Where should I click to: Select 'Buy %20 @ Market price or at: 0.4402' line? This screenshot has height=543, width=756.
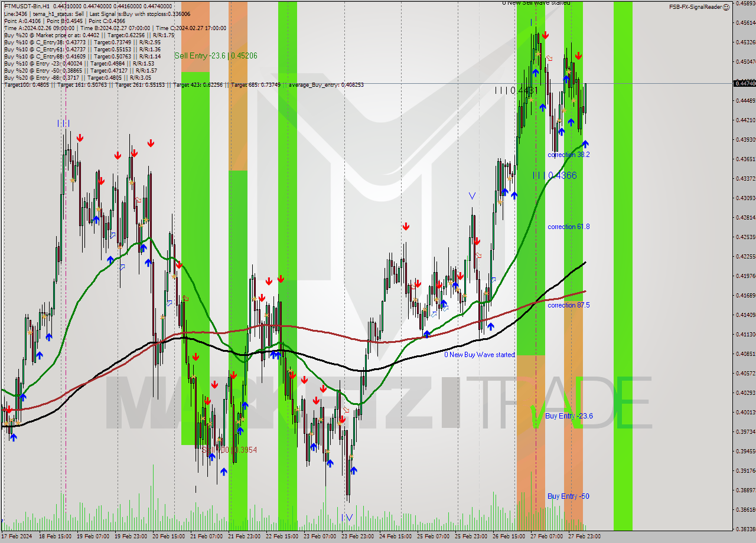[89, 35]
